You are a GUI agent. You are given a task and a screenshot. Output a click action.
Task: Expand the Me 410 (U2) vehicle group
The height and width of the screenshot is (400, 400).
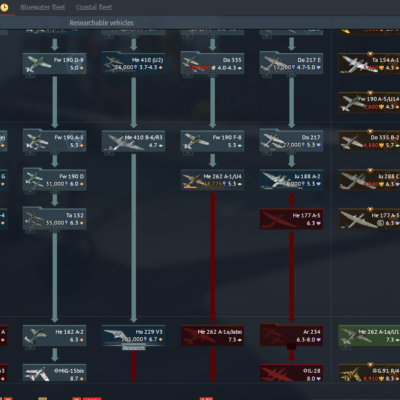pos(134,63)
